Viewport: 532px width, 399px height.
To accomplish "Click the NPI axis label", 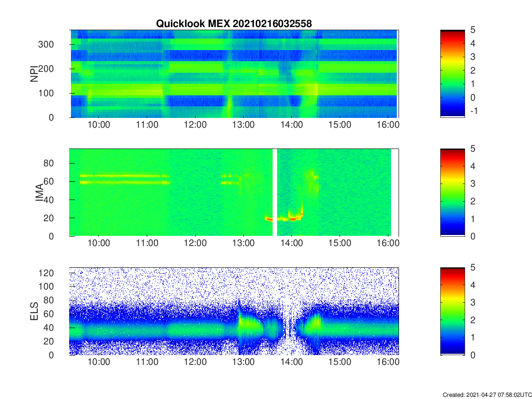I will tap(34, 74).
